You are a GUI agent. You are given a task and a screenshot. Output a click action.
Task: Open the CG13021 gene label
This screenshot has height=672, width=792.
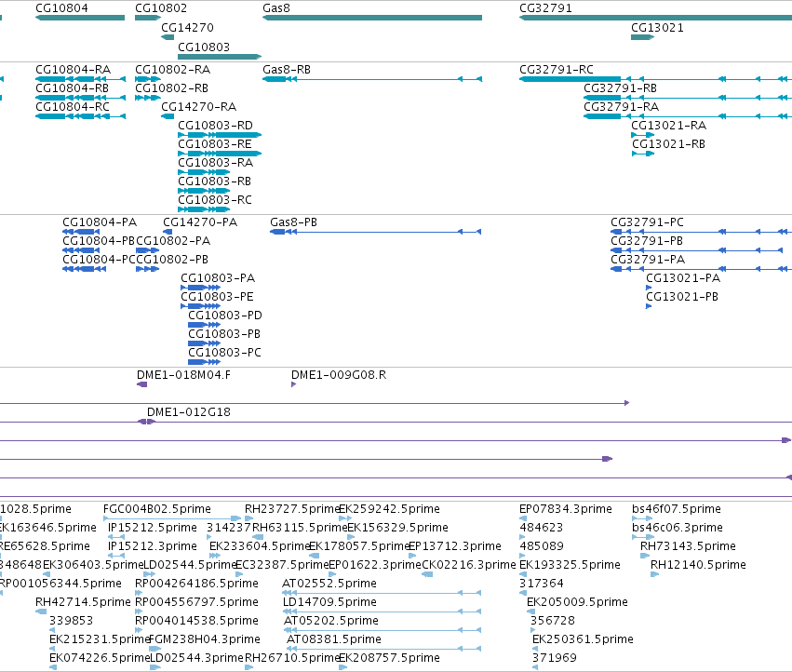tap(657, 28)
